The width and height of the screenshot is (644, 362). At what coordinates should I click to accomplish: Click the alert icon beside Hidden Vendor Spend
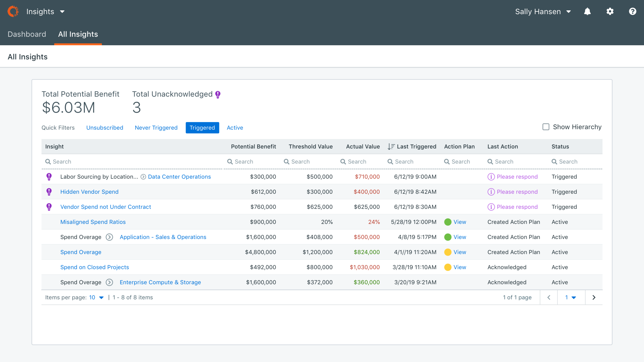coord(49,192)
